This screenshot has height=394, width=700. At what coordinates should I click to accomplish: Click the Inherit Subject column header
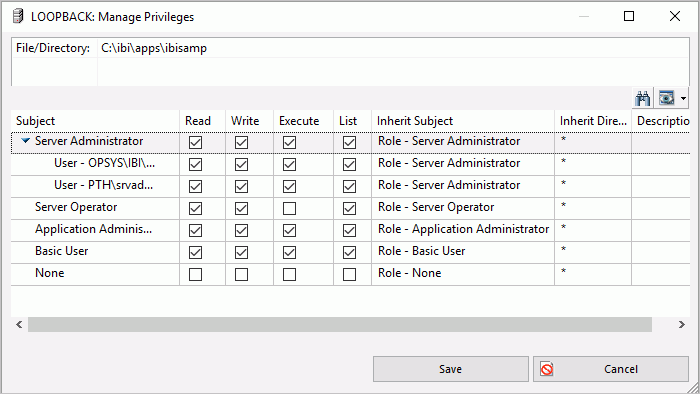tap(463, 121)
